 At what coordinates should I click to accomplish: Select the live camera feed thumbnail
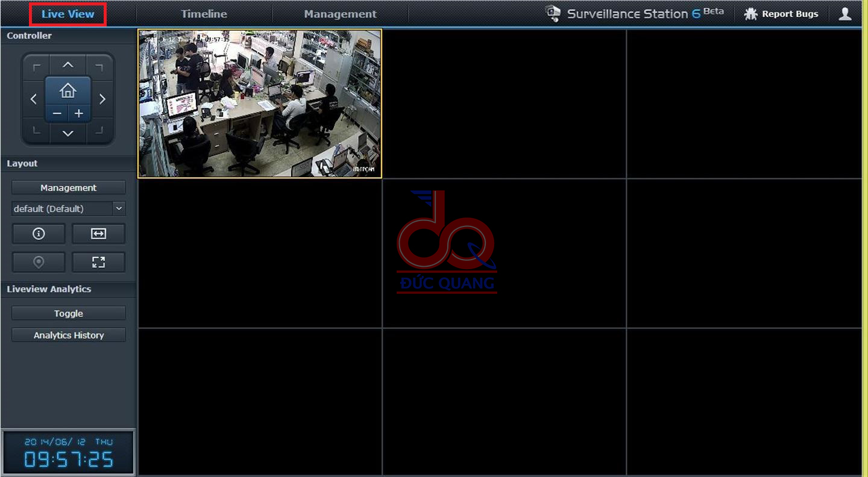pos(260,104)
